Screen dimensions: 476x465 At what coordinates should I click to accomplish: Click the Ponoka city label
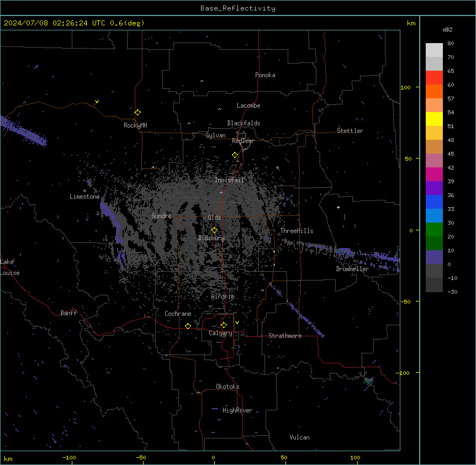click(265, 75)
